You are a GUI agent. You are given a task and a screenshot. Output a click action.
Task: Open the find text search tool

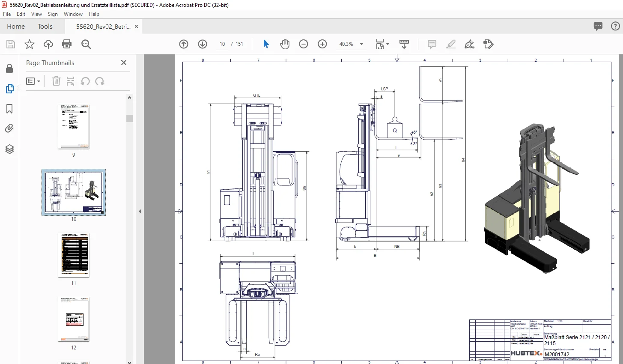(86, 44)
